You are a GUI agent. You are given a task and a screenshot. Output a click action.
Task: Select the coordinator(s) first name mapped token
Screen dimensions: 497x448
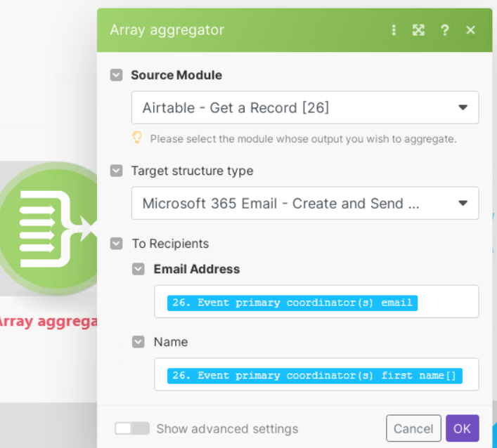click(x=315, y=376)
